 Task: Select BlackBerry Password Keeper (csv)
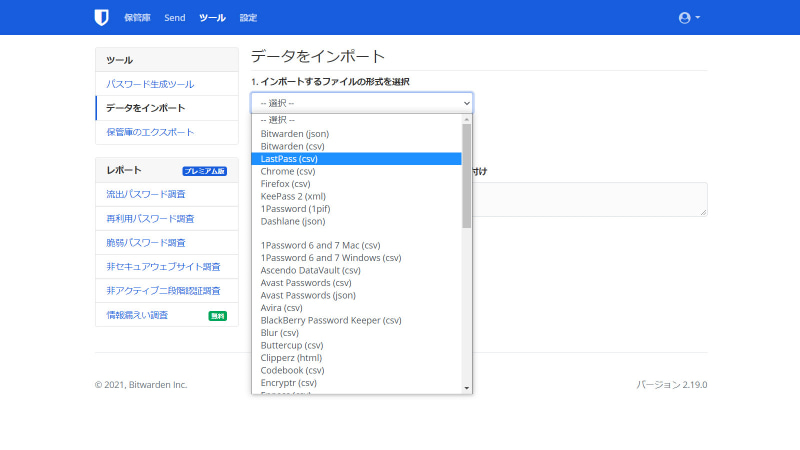point(356,320)
